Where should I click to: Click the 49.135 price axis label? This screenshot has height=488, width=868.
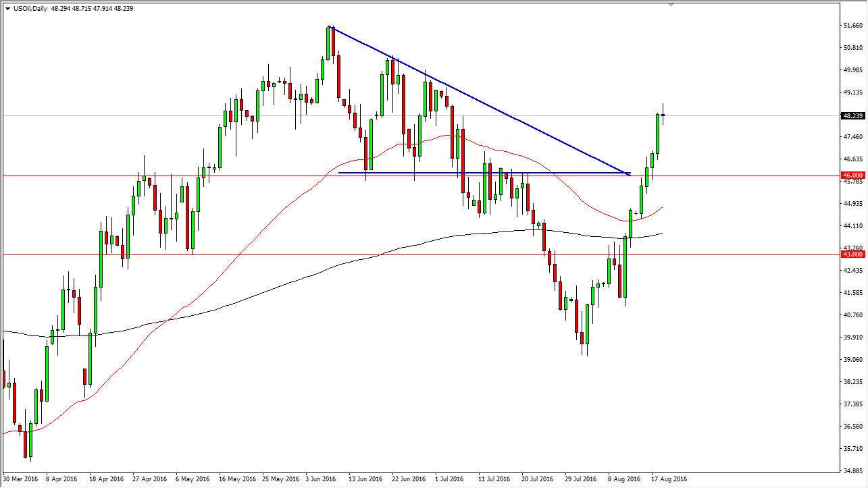[853, 92]
